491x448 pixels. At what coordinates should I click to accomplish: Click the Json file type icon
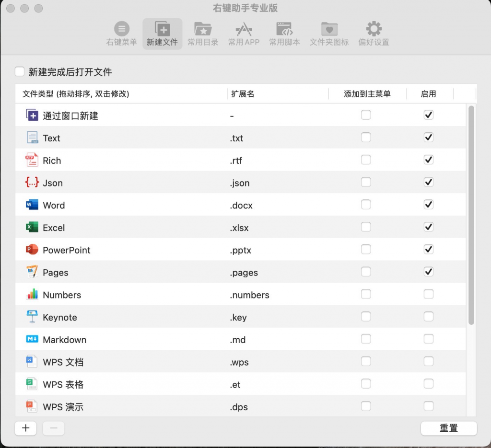point(32,183)
